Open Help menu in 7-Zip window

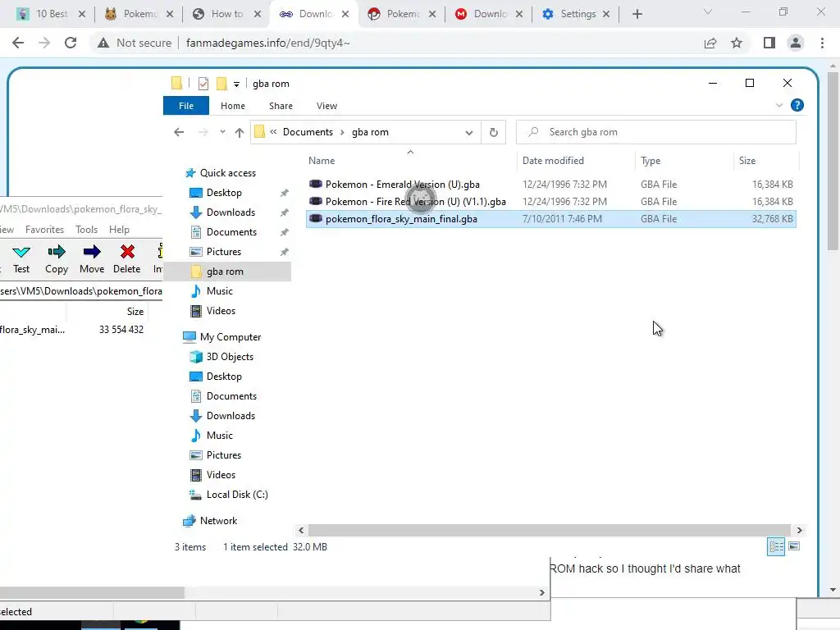click(119, 230)
